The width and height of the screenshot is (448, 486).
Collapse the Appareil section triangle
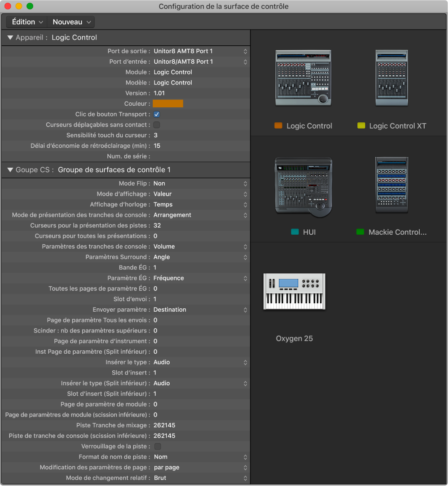10,37
